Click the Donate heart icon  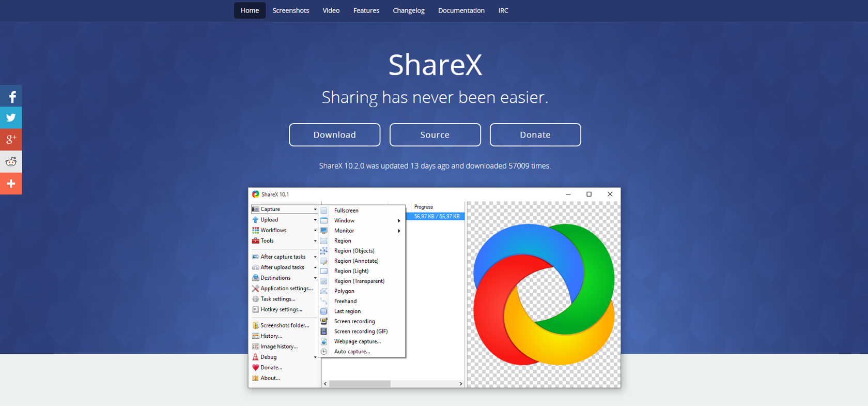click(255, 368)
